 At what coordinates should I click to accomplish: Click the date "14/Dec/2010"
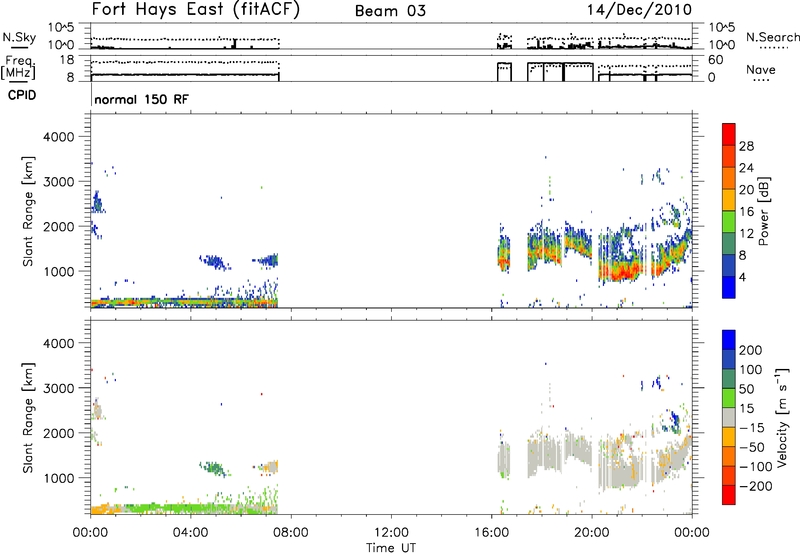point(639,10)
